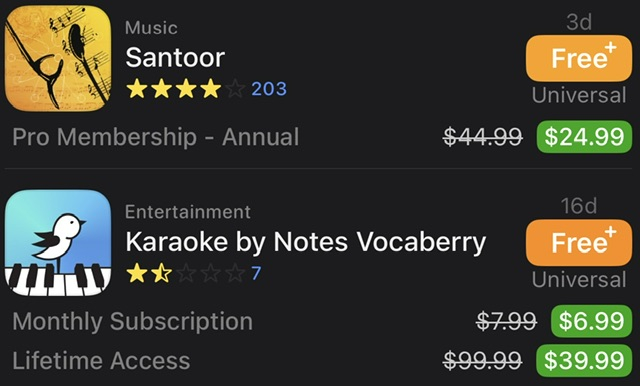
Task: Tap the Free+ button for Karaoke Vocaberry
Action: [579, 243]
